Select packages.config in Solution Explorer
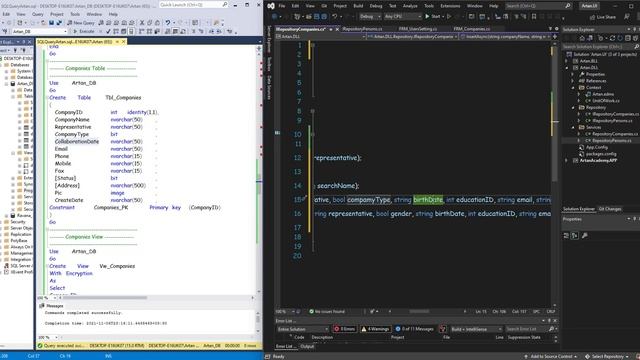The width and height of the screenshot is (640, 360). click(601, 154)
